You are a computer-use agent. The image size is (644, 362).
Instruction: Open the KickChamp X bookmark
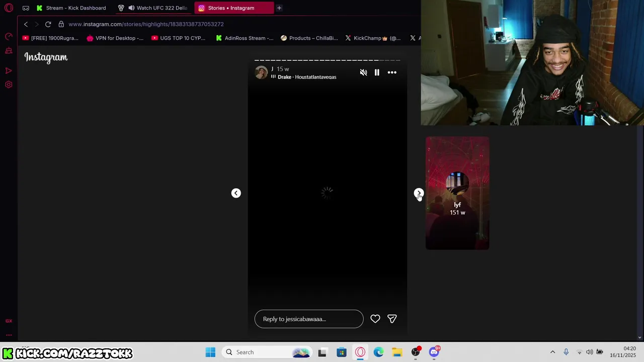click(372, 38)
